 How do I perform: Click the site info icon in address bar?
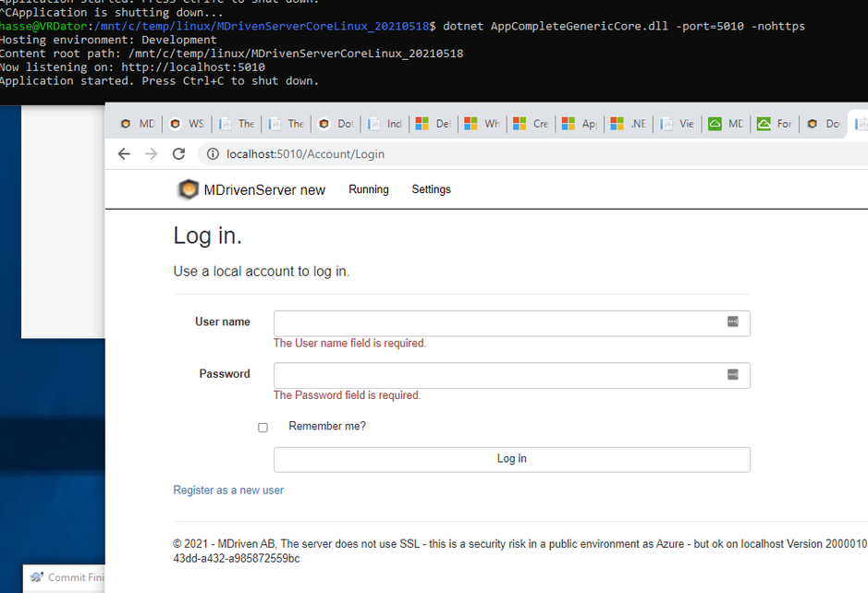(213, 153)
